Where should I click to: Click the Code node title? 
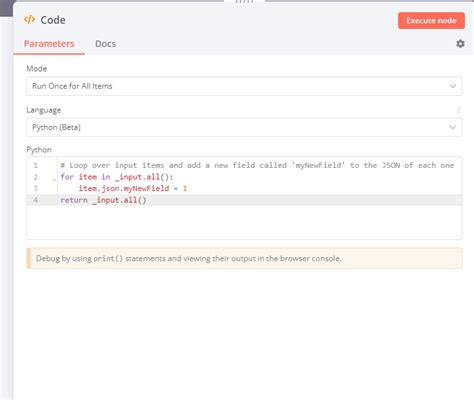pos(53,20)
